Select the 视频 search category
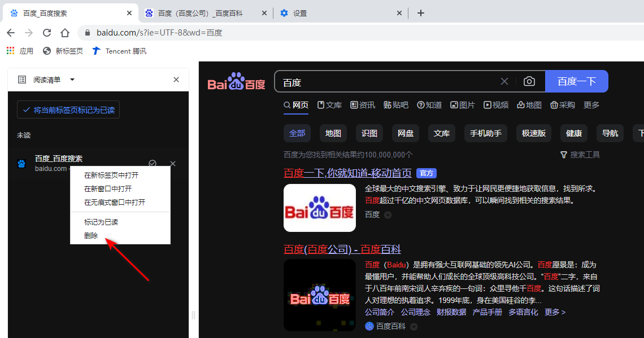 pos(496,105)
